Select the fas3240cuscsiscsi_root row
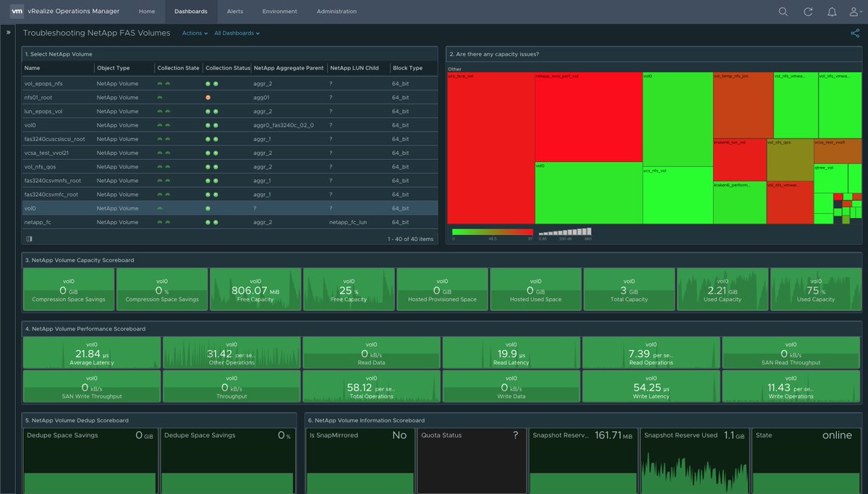The height and width of the screenshot is (494, 868). click(229, 139)
